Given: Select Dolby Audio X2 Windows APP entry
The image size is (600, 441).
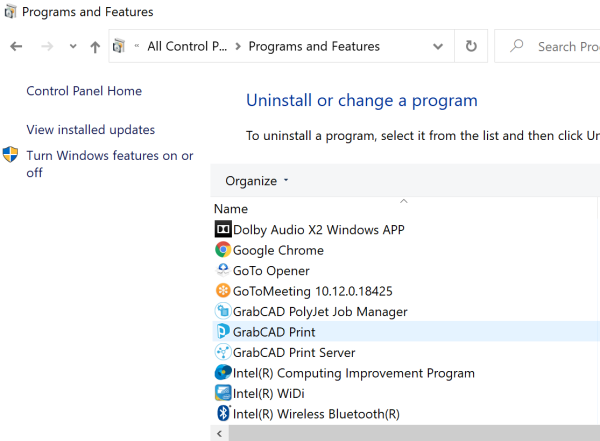Looking at the screenshot, I should pyautogui.click(x=319, y=230).
